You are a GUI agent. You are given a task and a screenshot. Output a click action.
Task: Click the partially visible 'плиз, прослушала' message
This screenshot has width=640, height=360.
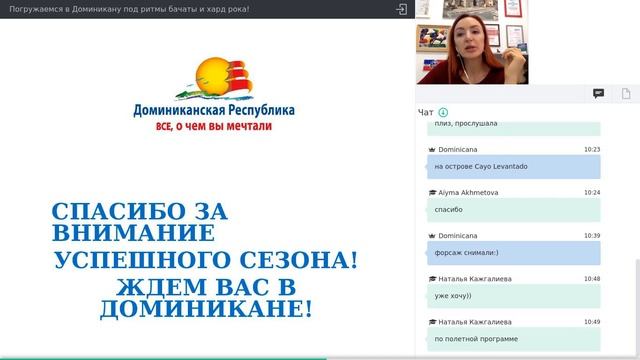click(x=513, y=128)
